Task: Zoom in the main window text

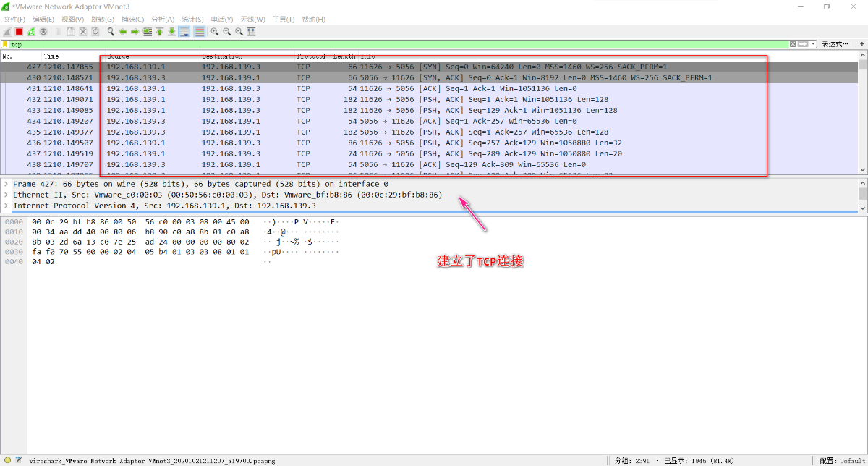Action: point(215,32)
